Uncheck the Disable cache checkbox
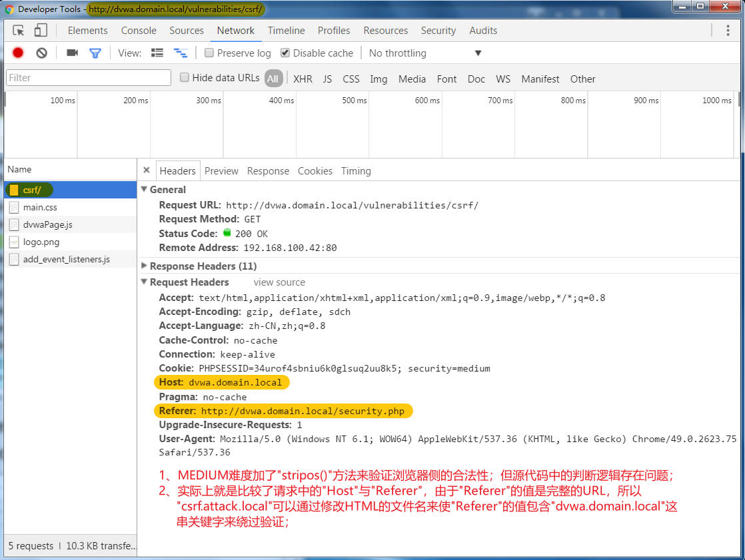 pyautogui.click(x=285, y=53)
